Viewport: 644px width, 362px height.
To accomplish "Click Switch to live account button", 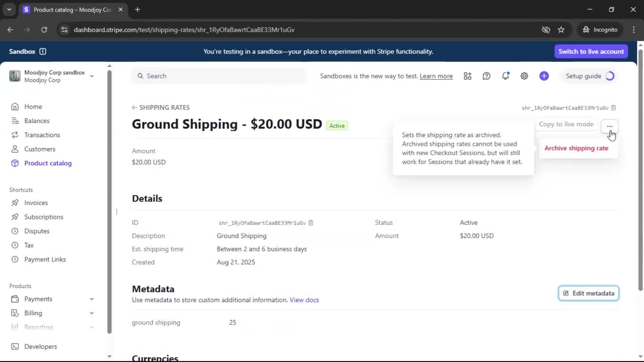I will coord(591,51).
